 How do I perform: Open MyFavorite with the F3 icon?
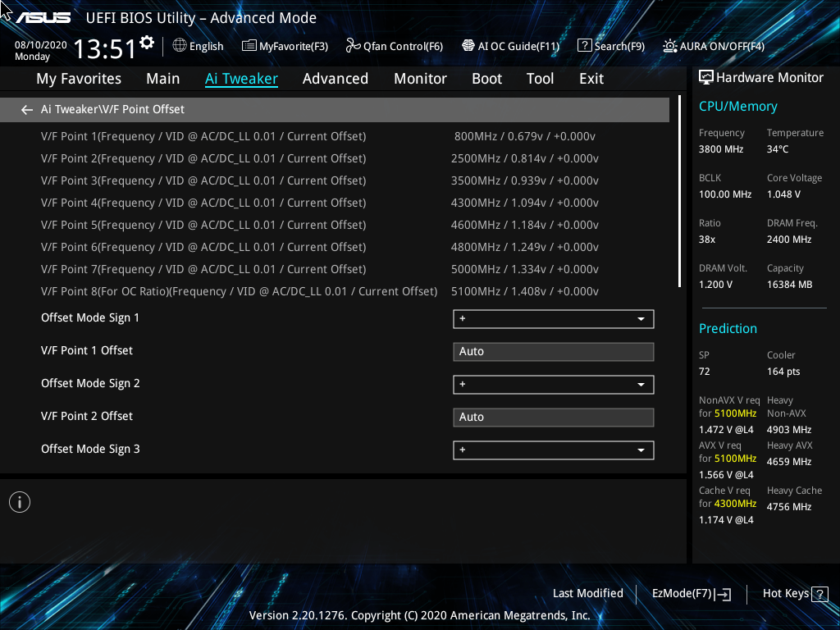[x=285, y=46]
